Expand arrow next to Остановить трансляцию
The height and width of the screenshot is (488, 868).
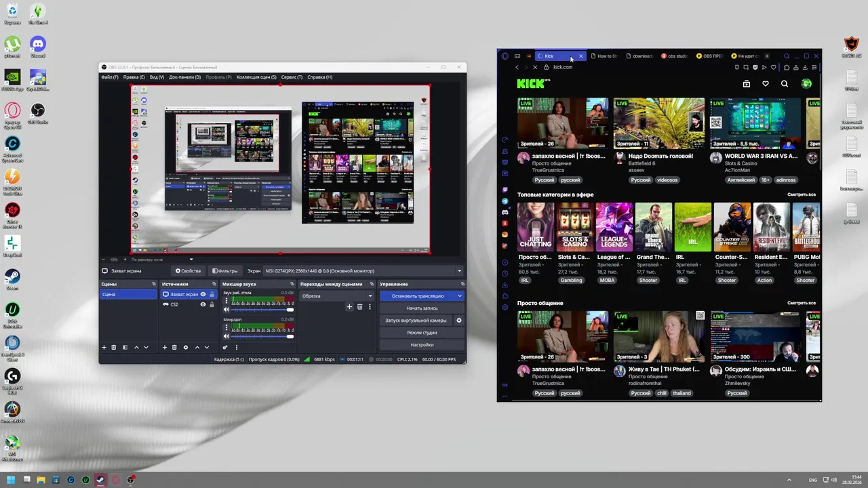pyautogui.click(x=459, y=296)
